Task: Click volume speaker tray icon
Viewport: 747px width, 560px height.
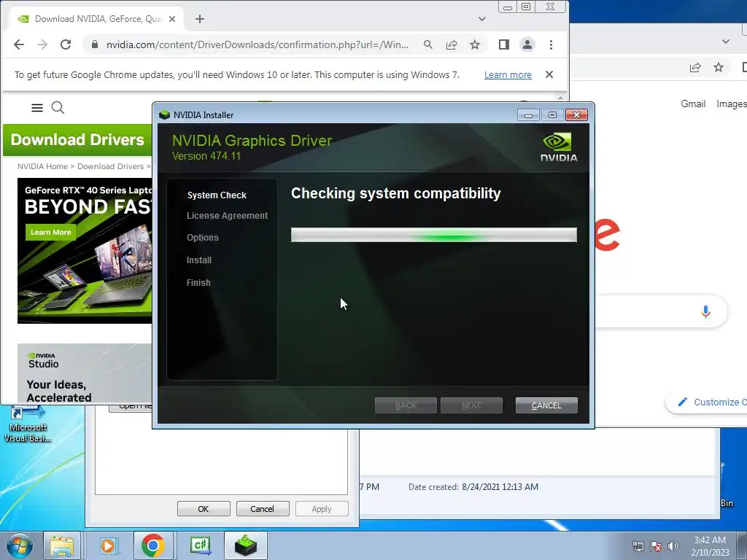Action: click(673, 546)
